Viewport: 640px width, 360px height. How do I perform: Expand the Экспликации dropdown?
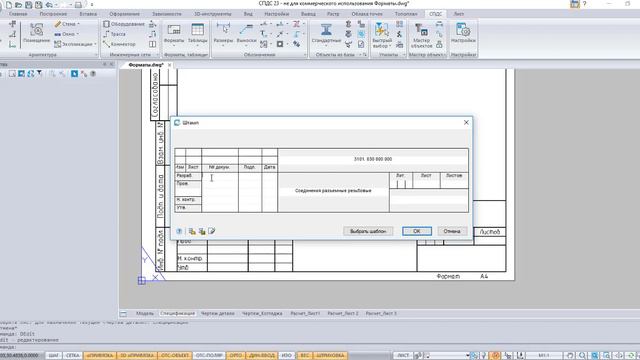(x=95, y=44)
